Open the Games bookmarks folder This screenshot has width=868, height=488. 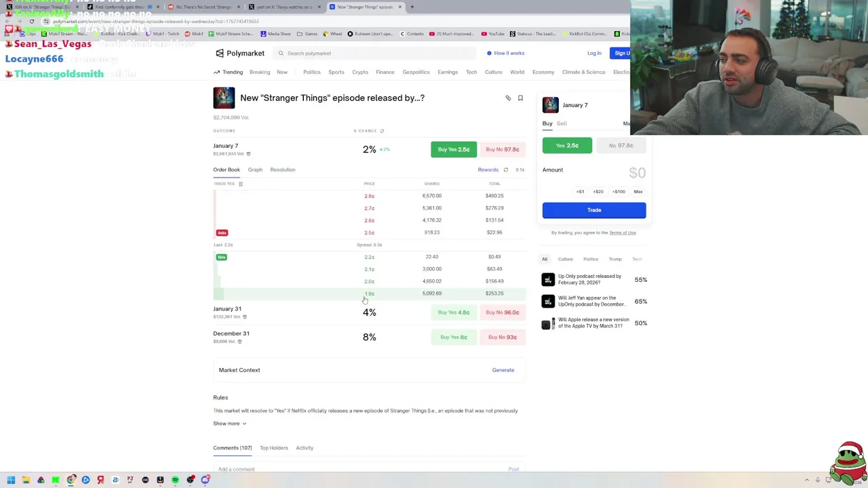[307, 33]
